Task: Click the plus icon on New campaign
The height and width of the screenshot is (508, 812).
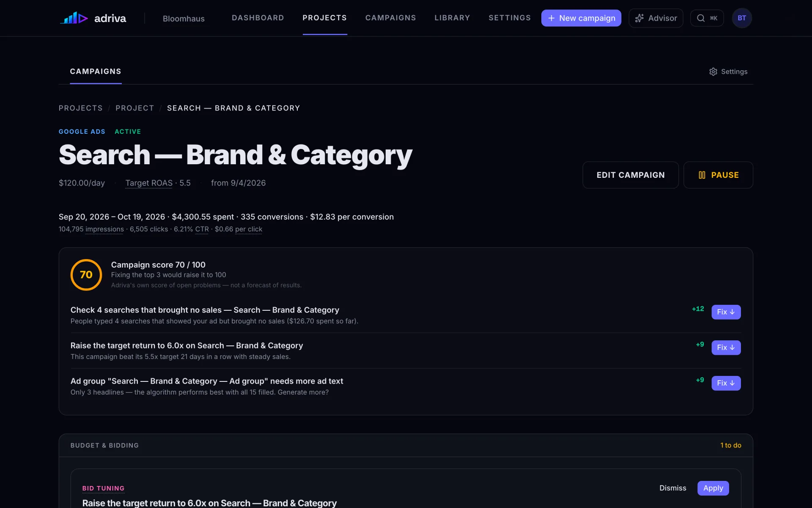Action: pos(551,18)
